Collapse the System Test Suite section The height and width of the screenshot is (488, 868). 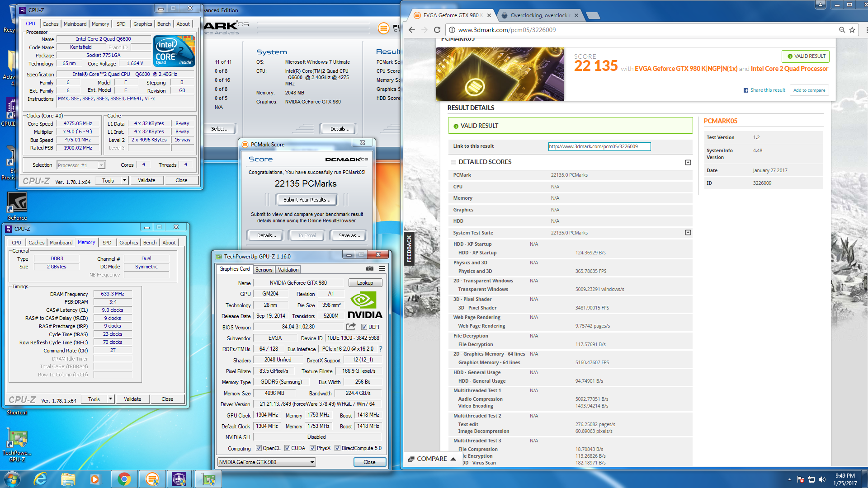click(x=688, y=232)
